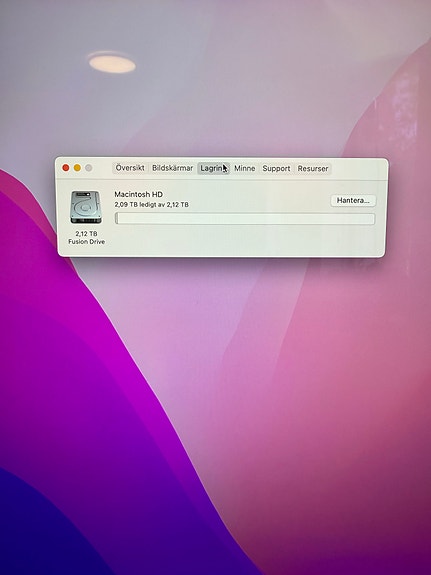Open the Support tab

tap(276, 168)
